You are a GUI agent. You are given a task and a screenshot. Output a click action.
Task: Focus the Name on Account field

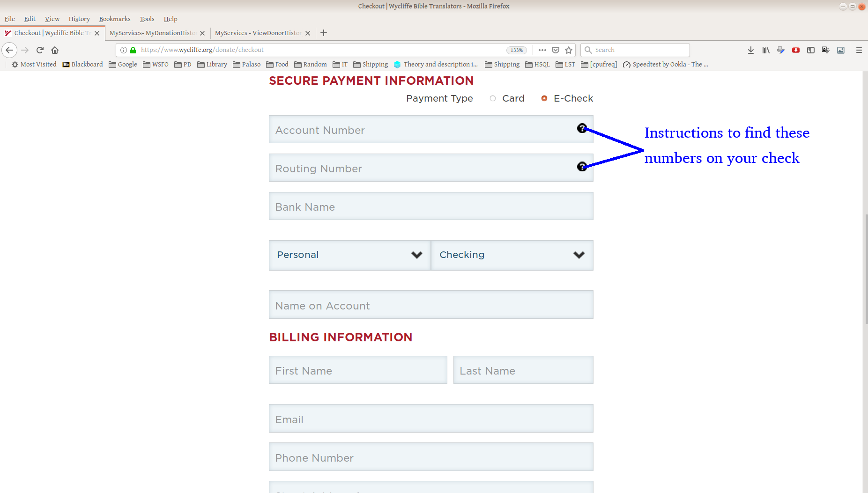coord(431,305)
